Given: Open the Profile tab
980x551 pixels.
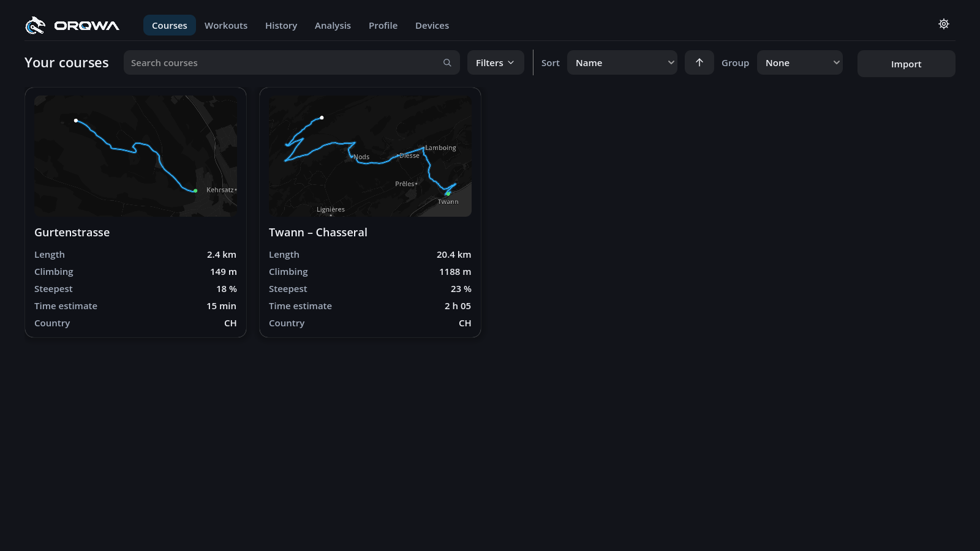Looking at the screenshot, I should (383, 25).
